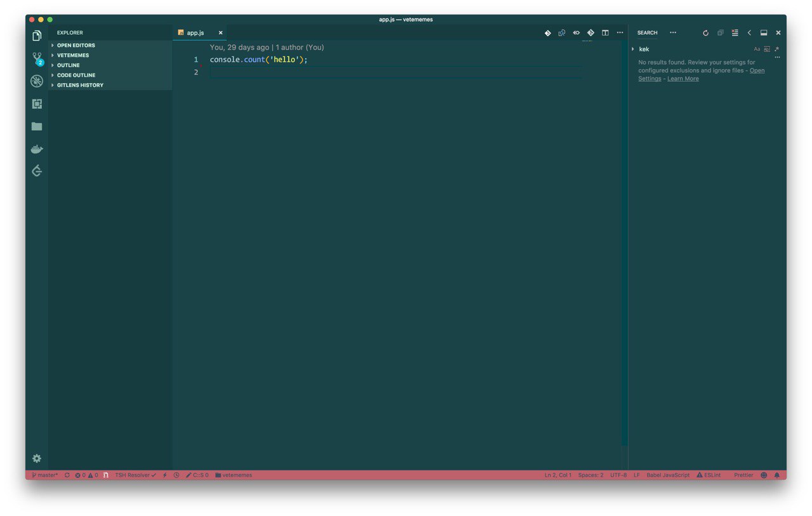Open the folder icon in the activity bar
Viewport: 812px width, 516px height.
[37, 127]
